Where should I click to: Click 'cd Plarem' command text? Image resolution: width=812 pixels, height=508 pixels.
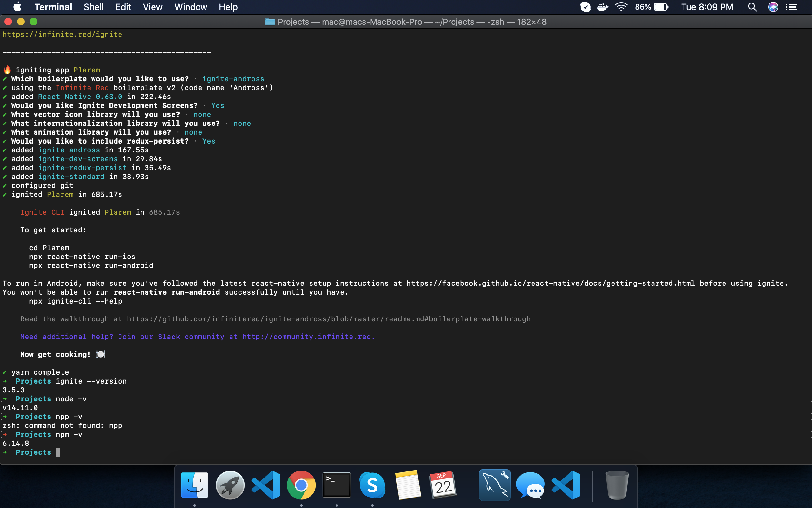(49, 248)
